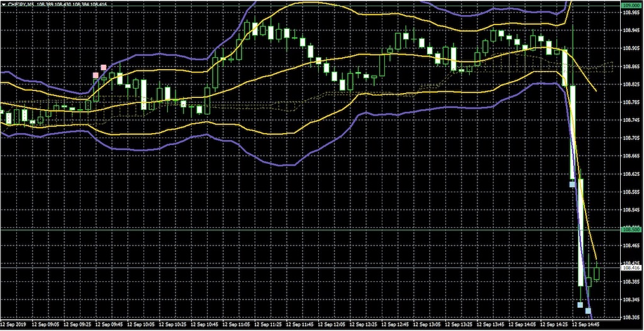Click the '12 Sep 11:45' time label
Screen dimensions: 644x331
click(299, 324)
